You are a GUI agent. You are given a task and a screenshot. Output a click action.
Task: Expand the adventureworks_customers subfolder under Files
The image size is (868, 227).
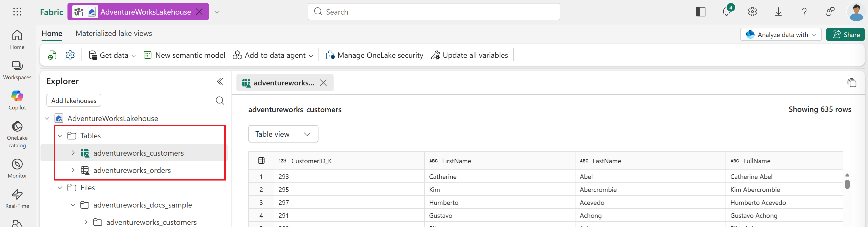click(86, 222)
